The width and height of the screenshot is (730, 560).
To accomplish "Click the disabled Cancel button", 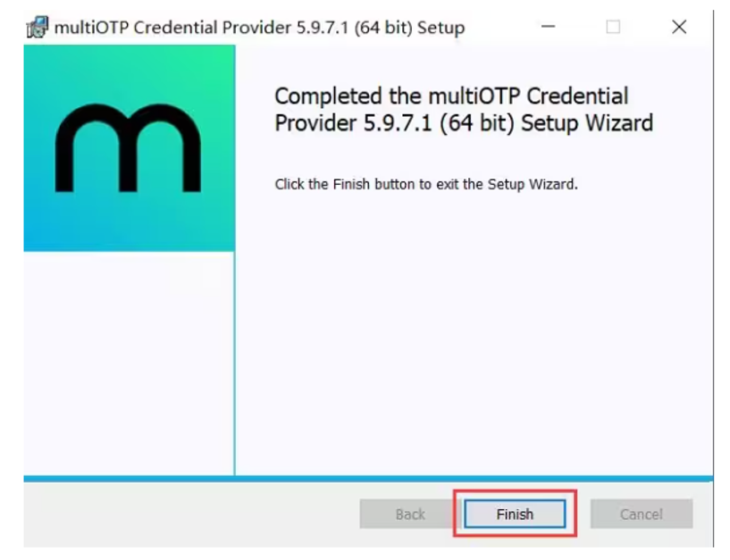I will pyautogui.click(x=641, y=514).
